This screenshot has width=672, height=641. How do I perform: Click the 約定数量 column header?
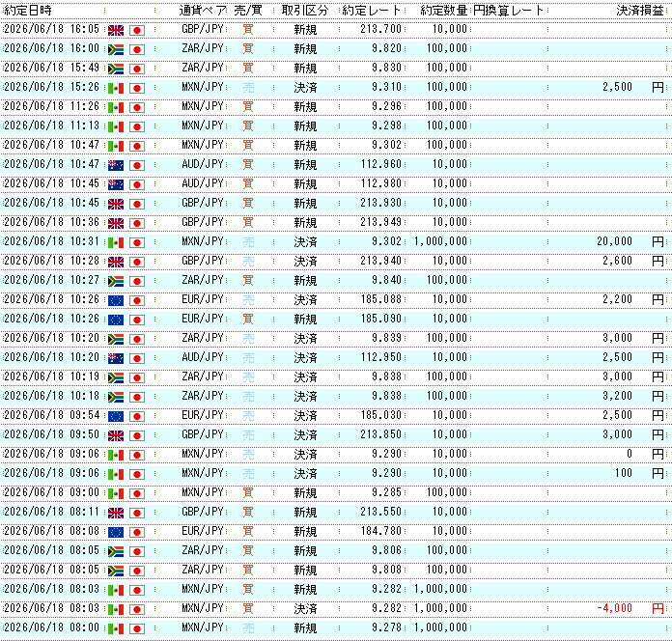pyautogui.click(x=443, y=11)
